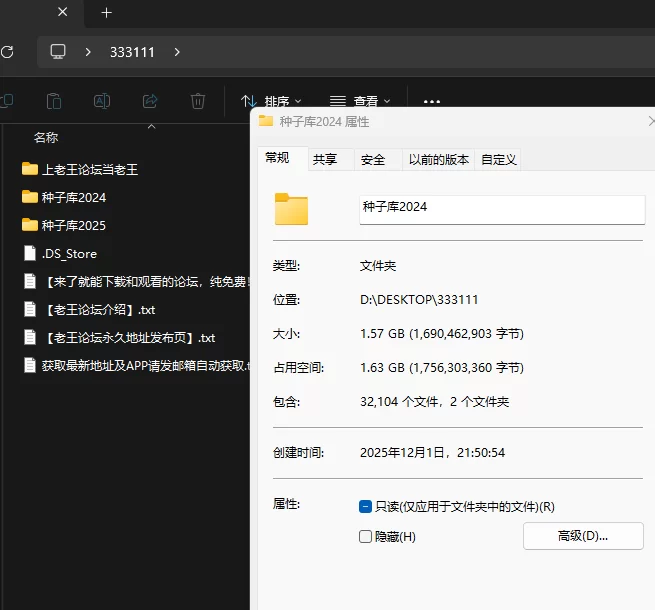
Task: Enable the 隐藏 hidden checkbox
Action: 366,537
